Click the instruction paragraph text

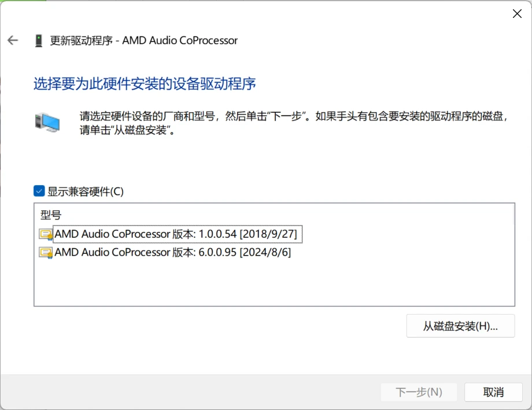(294, 123)
